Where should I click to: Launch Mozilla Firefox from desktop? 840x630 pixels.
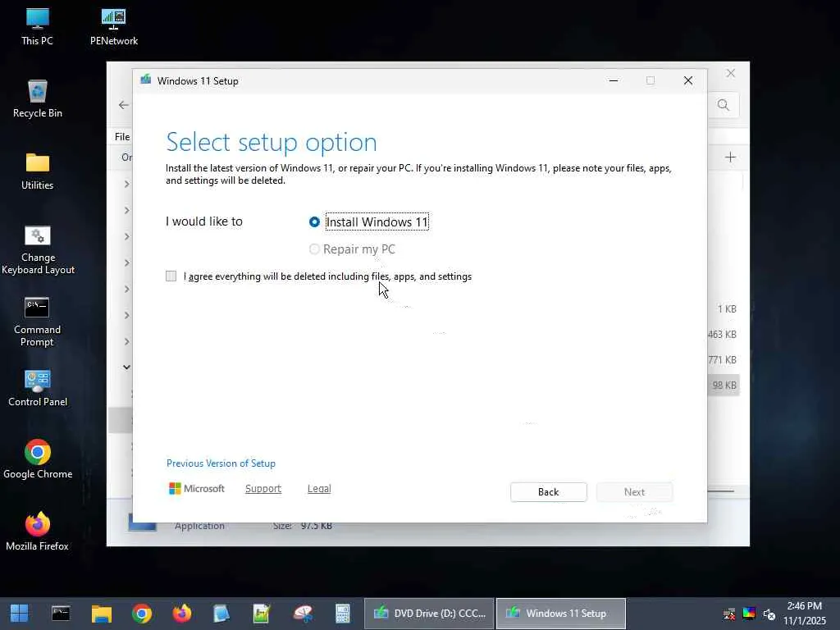tap(38, 532)
